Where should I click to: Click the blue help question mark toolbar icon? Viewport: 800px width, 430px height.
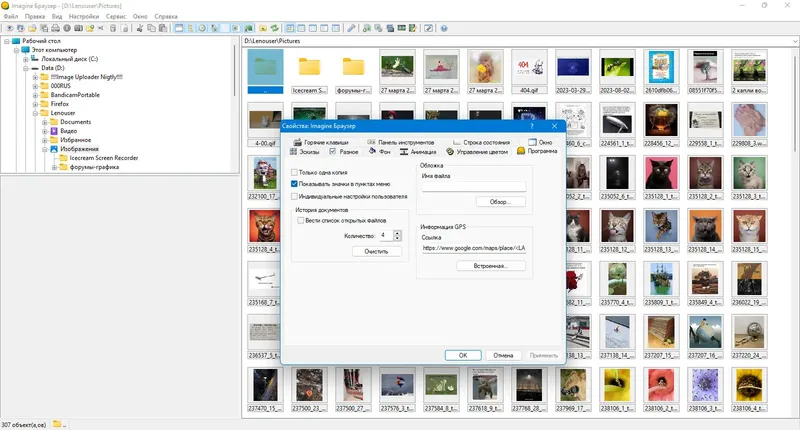tap(444, 28)
